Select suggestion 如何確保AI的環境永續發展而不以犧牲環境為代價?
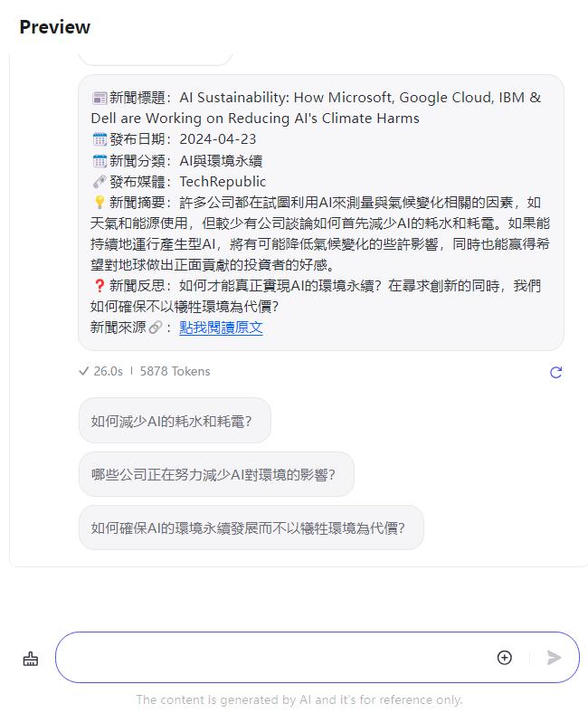Viewport: 588px width, 713px height. (x=251, y=528)
